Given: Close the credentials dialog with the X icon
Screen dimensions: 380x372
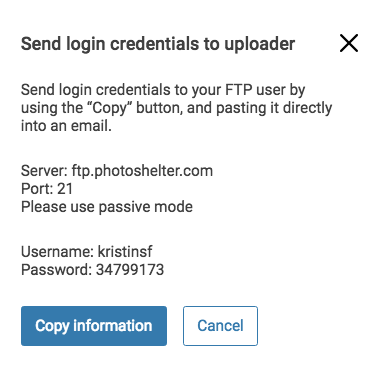Looking at the screenshot, I should [349, 43].
